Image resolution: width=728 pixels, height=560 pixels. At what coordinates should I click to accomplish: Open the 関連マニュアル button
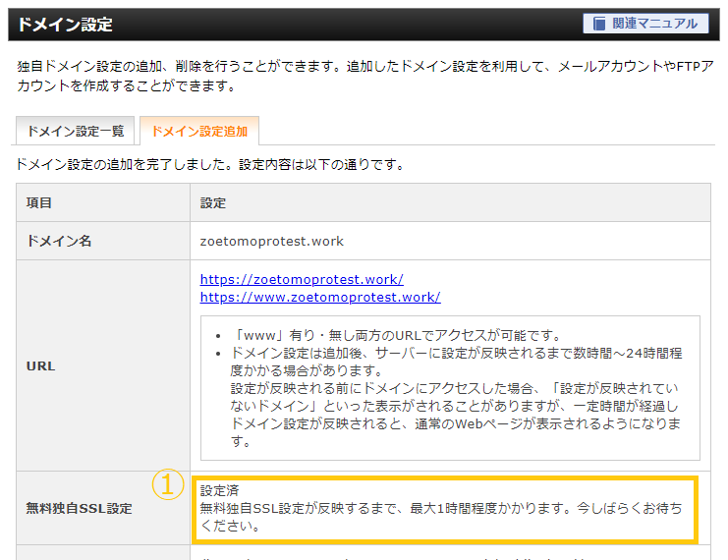coord(645,24)
